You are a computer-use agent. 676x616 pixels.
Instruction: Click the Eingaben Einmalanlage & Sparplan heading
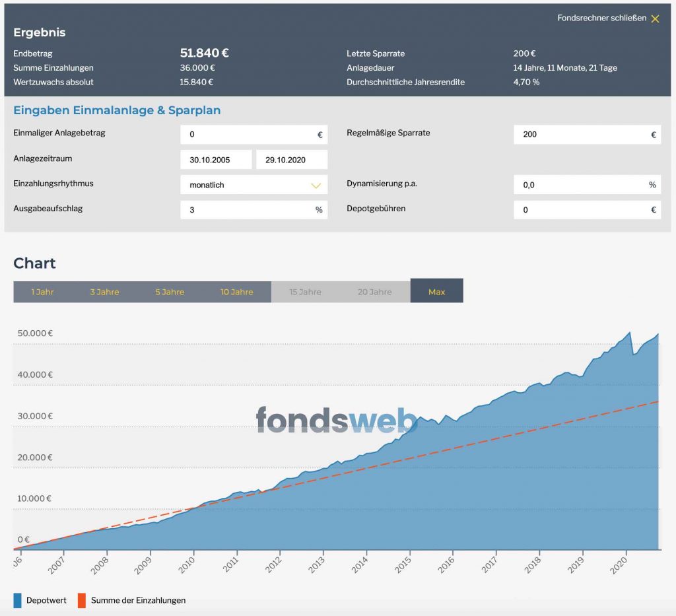[x=117, y=110]
